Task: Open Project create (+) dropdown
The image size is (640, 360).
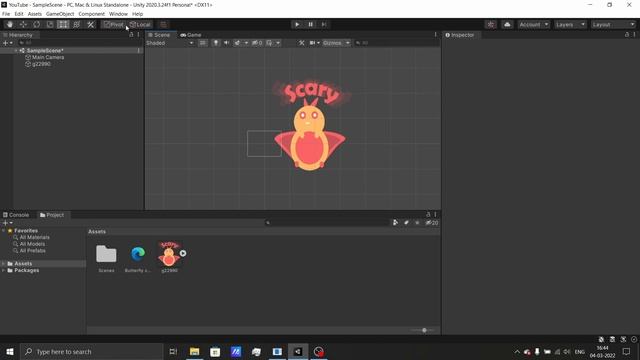Action: tap(7, 223)
